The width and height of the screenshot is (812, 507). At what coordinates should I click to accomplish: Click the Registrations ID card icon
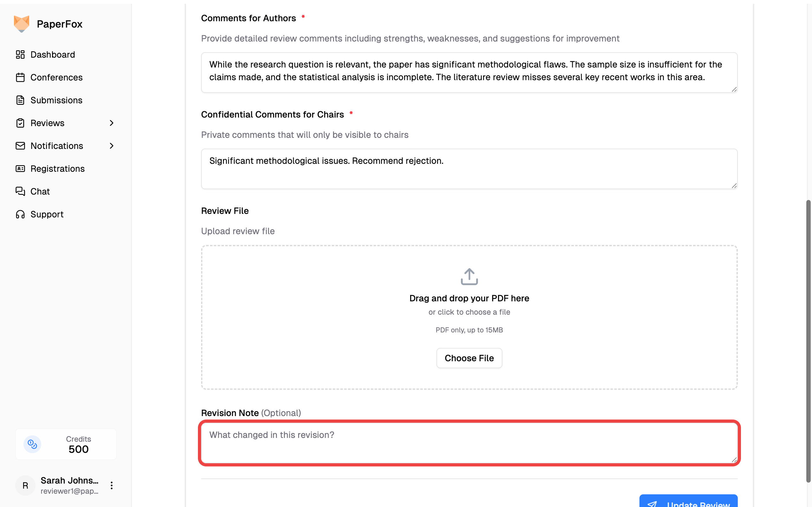click(x=20, y=169)
